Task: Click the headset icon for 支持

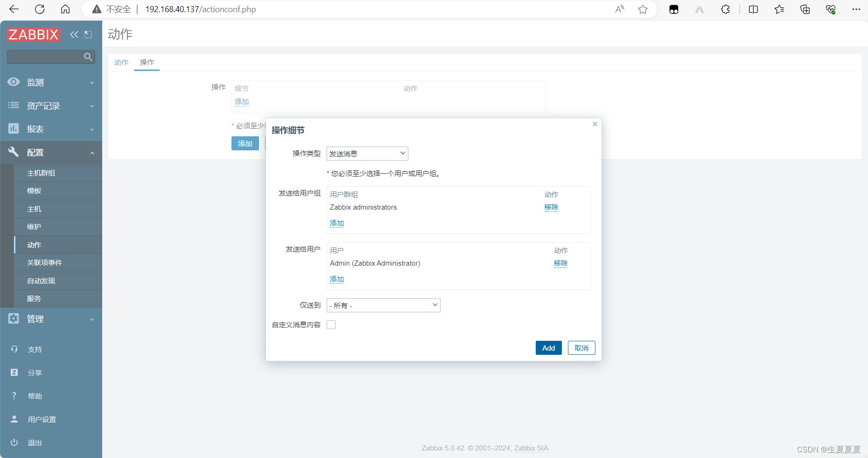Action: (14, 349)
